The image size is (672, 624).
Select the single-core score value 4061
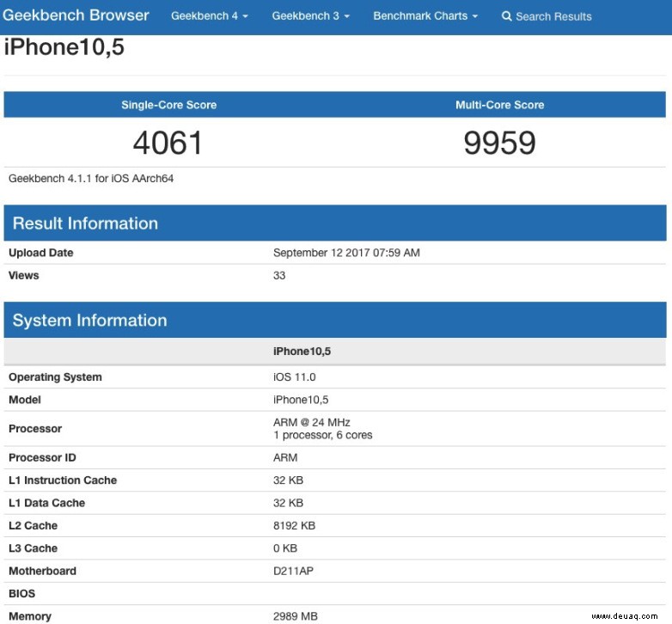tap(168, 143)
